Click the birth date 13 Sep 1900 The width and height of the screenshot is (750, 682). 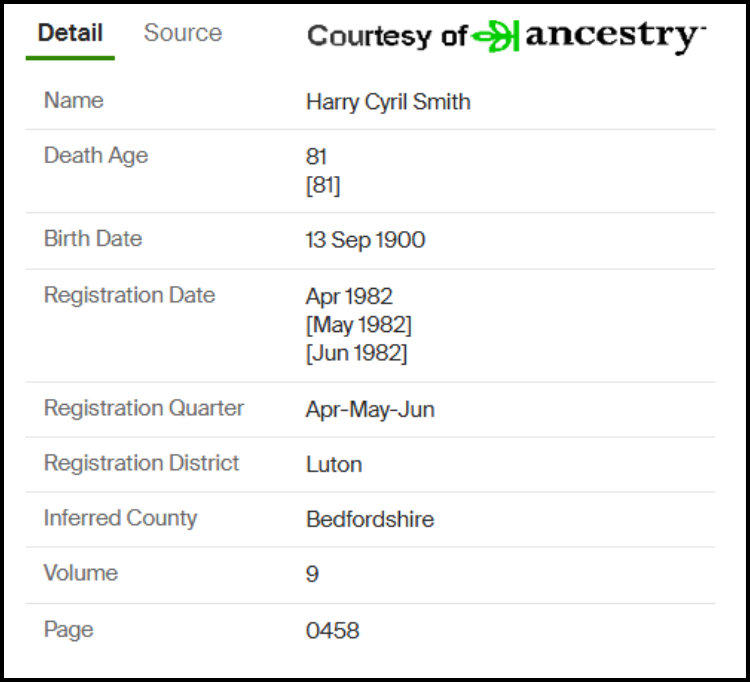[365, 240]
